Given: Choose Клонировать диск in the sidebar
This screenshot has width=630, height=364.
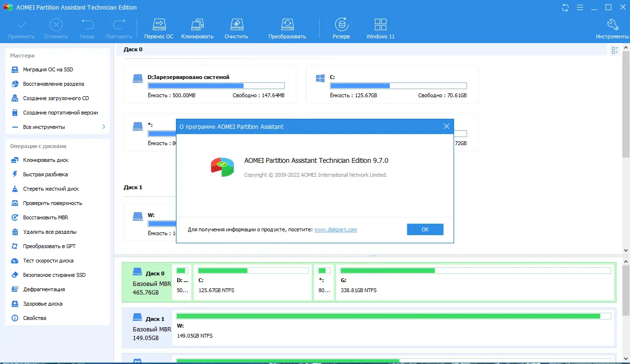Looking at the screenshot, I should coord(46,160).
